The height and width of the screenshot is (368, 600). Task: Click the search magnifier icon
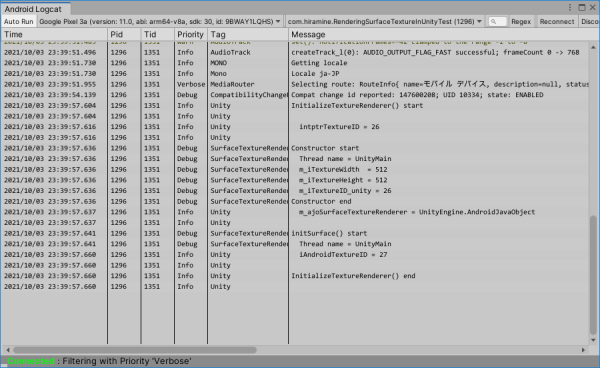click(x=493, y=22)
